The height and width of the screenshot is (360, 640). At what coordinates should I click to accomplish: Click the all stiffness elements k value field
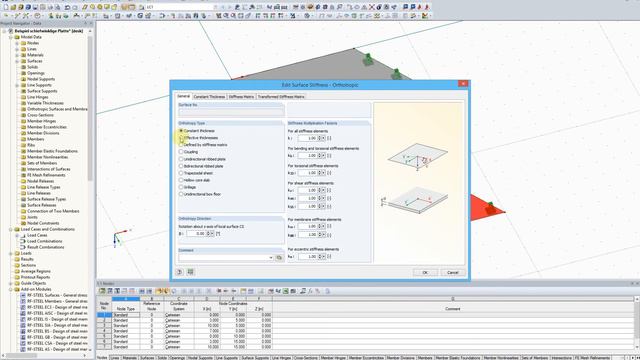click(x=307, y=138)
